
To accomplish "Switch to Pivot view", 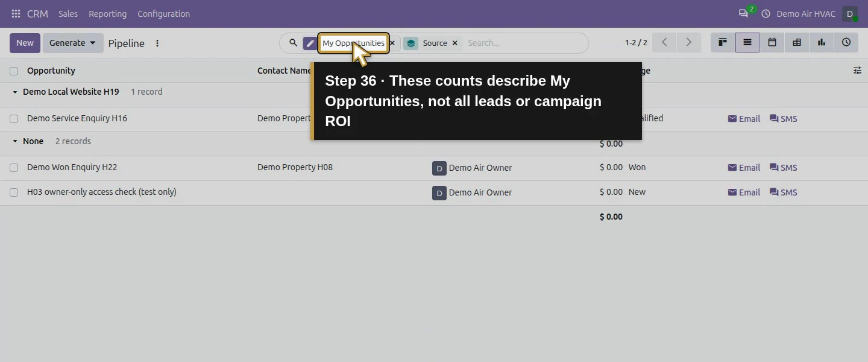I will (797, 42).
